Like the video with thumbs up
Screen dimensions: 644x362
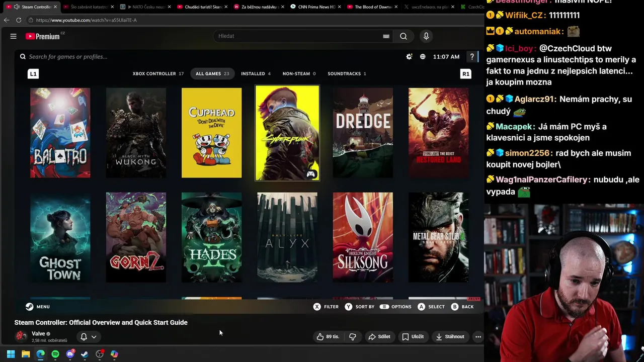[328, 337]
